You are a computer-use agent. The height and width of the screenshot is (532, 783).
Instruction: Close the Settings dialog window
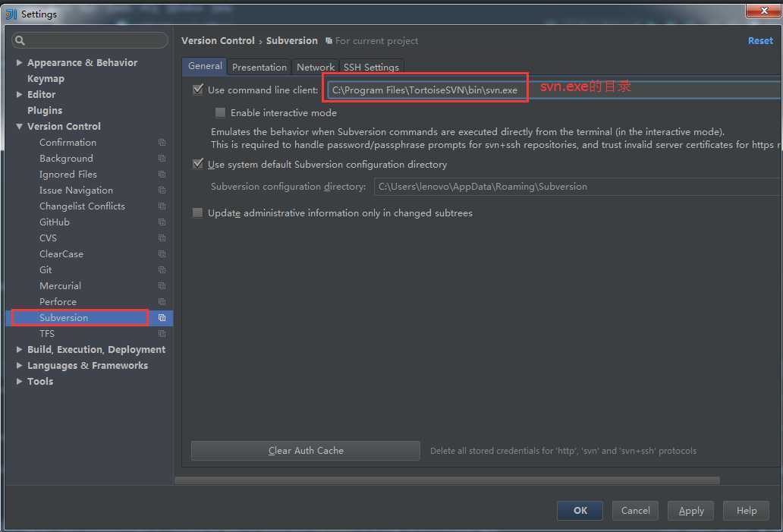click(x=763, y=10)
